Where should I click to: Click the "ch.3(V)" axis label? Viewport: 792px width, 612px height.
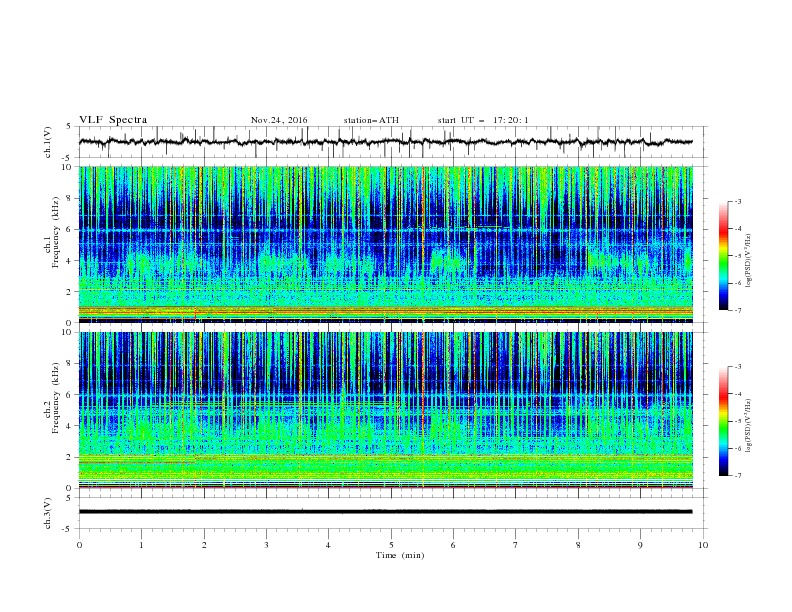pos(48,513)
